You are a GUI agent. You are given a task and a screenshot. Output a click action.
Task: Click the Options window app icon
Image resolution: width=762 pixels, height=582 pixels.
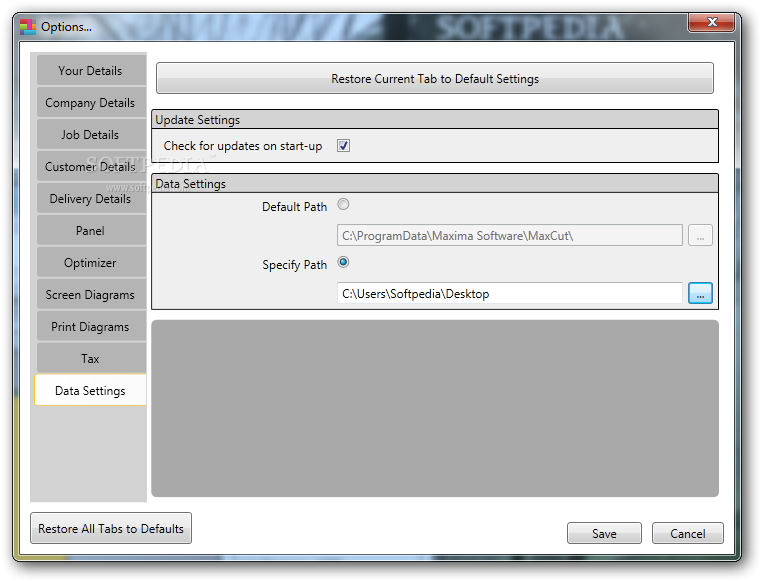click(28, 27)
